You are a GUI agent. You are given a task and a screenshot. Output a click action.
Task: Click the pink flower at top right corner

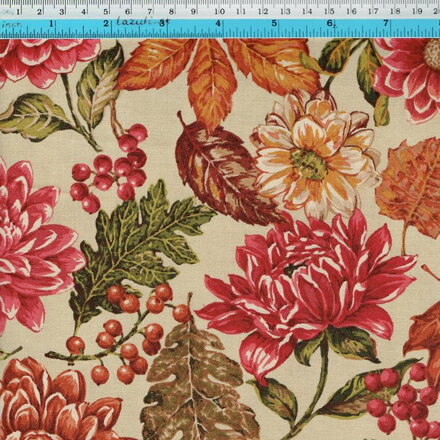408,78
